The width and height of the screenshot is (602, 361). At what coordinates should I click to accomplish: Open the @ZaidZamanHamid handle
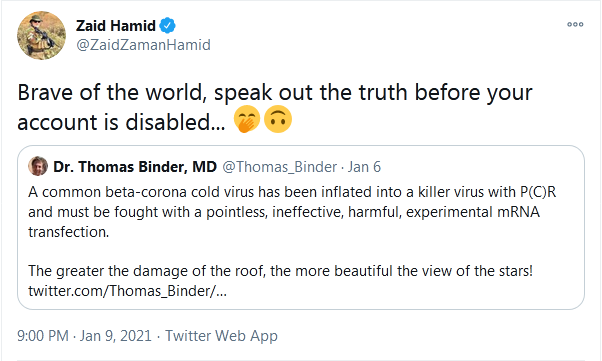(x=143, y=45)
